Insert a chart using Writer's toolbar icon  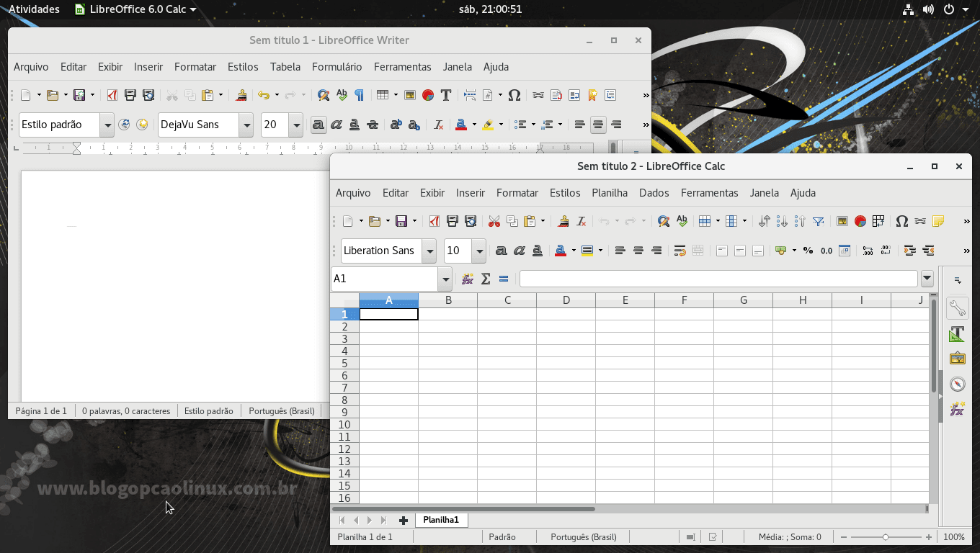428,95
